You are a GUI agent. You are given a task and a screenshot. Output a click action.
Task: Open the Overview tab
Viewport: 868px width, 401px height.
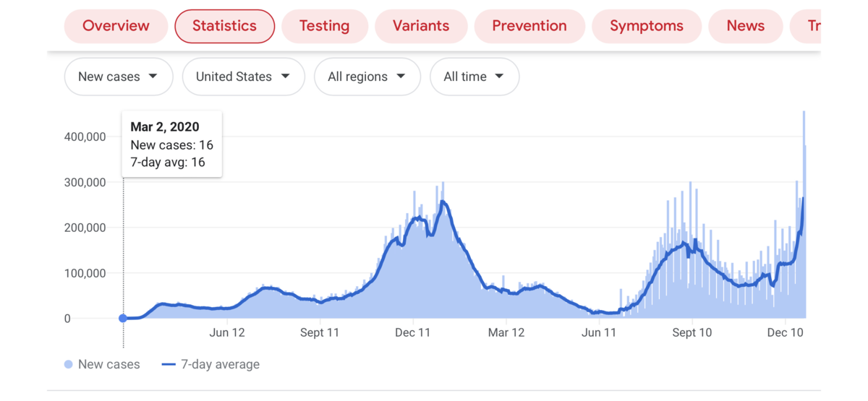(x=116, y=26)
